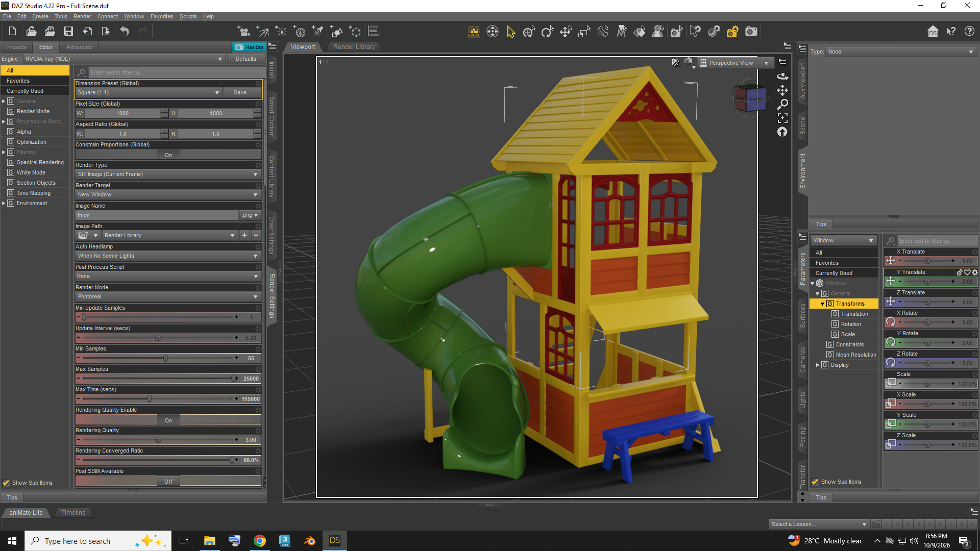The width and height of the screenshot is (980, 551).
Task: Click the Undo arrow in toolbar
Action: pos(125,32)
